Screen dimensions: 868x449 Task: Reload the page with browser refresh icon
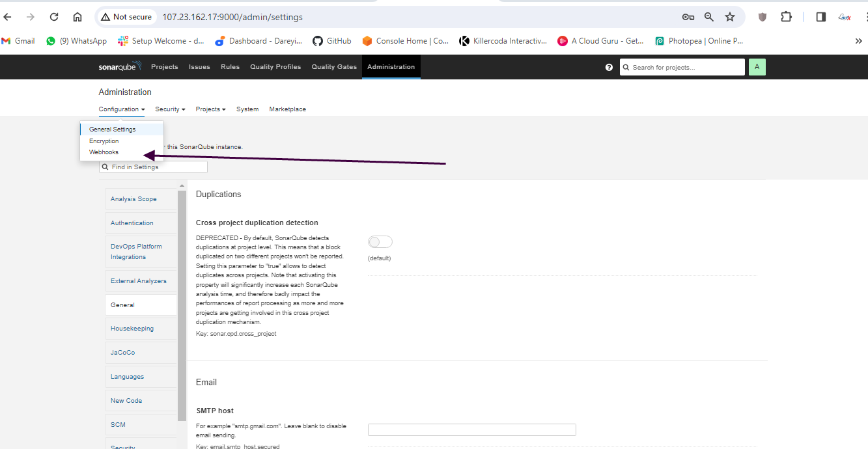point(54,17)
